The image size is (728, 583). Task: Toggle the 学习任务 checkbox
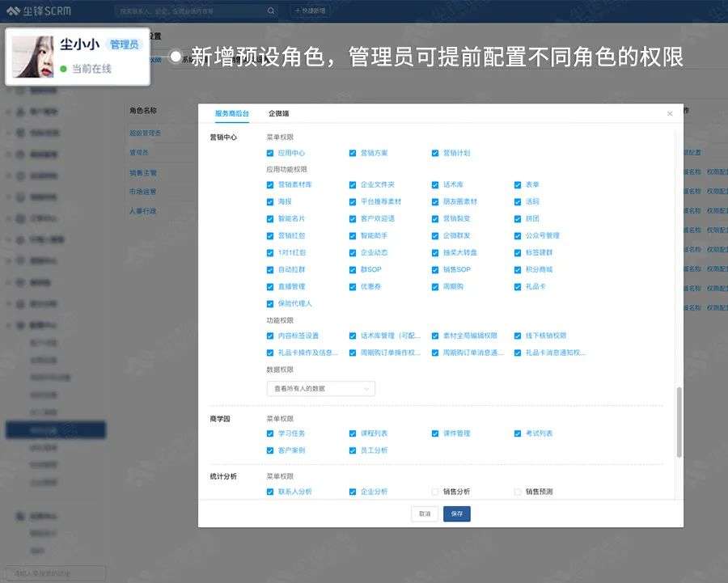[270, 433]
